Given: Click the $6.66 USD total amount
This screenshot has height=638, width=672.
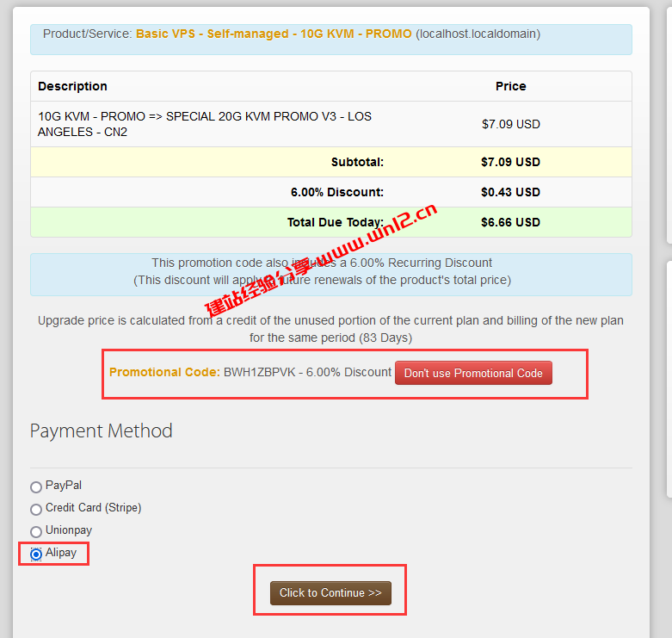Looking at the screenshot, I should tap(510, 222).
